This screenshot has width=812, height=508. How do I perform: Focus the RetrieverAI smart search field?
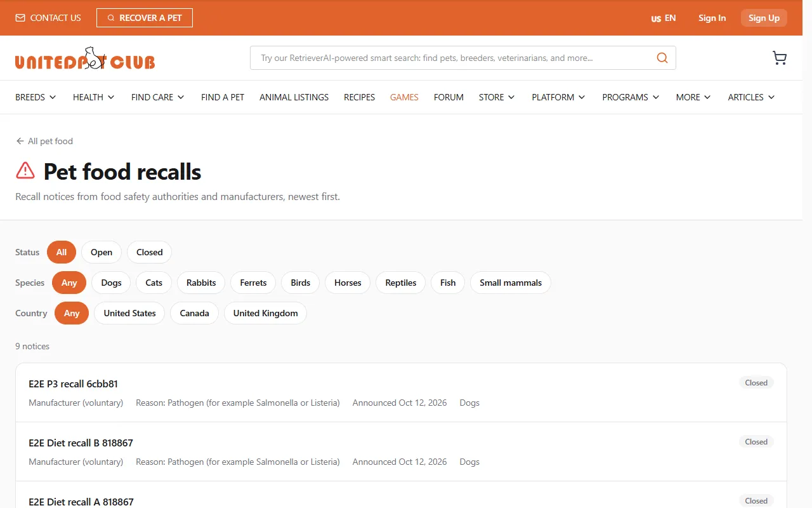463,58
